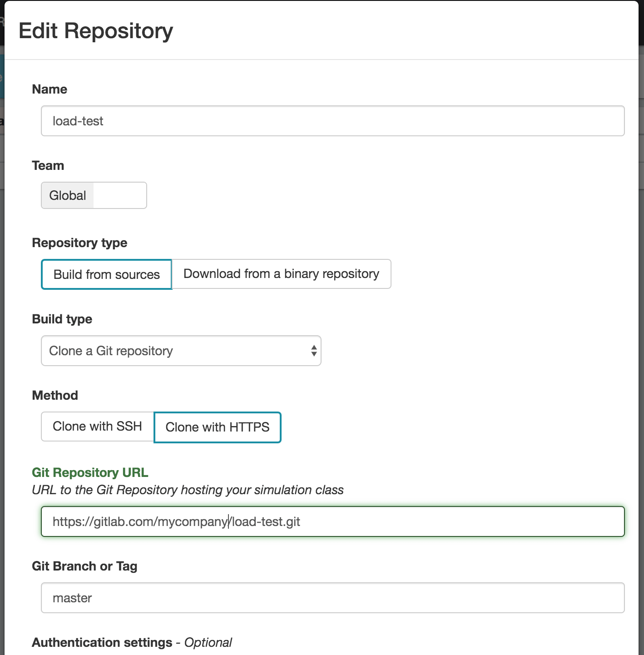Click the Build type label
The width and height of the screenshot is (644, 655).
62,319
